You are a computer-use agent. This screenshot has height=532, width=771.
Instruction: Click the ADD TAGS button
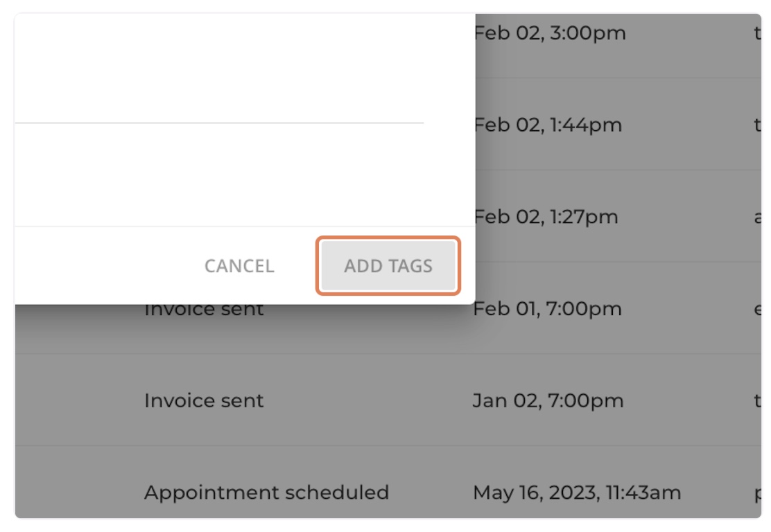tap(388, 266)
